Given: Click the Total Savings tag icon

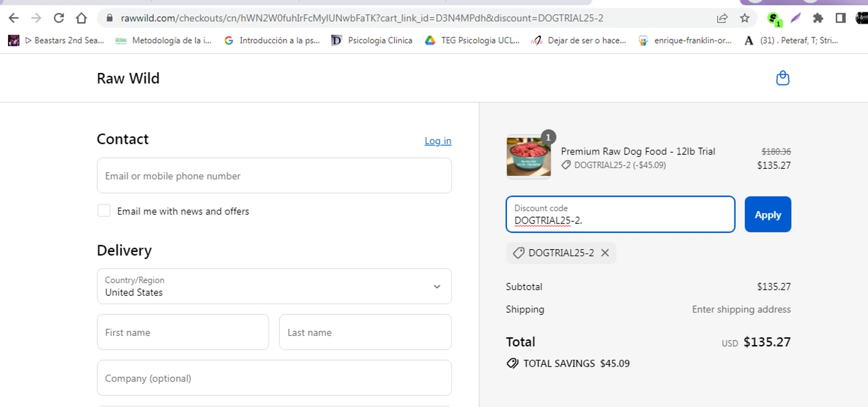Looking at the screenshot, I should (x=512, y=364).
